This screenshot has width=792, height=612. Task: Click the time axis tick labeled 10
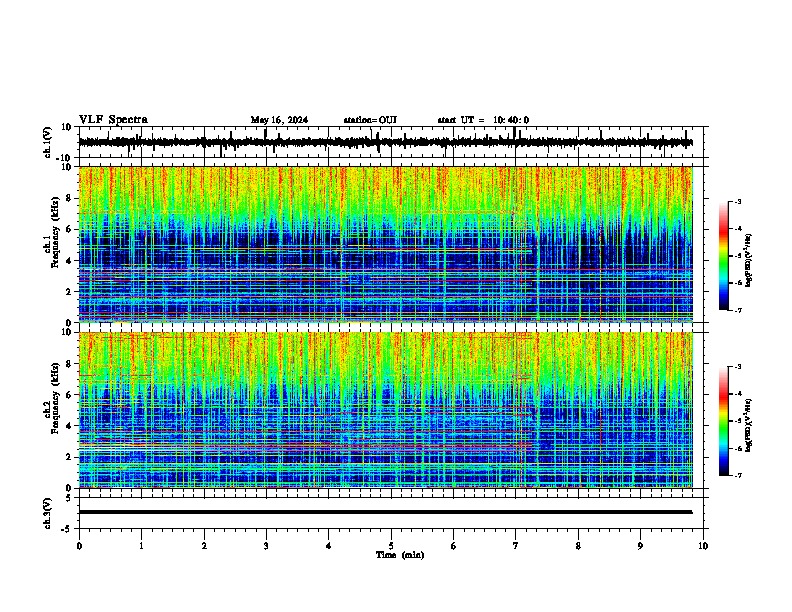pos(703,546)
